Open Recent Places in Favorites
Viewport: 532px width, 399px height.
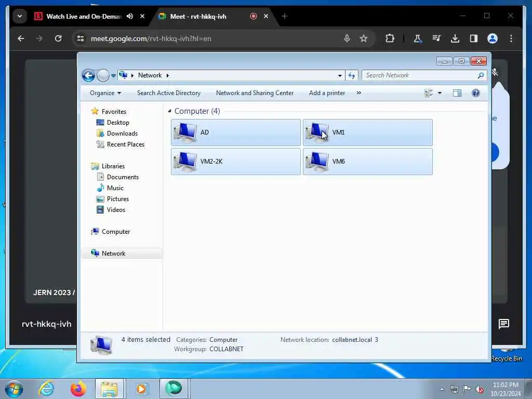121,144
